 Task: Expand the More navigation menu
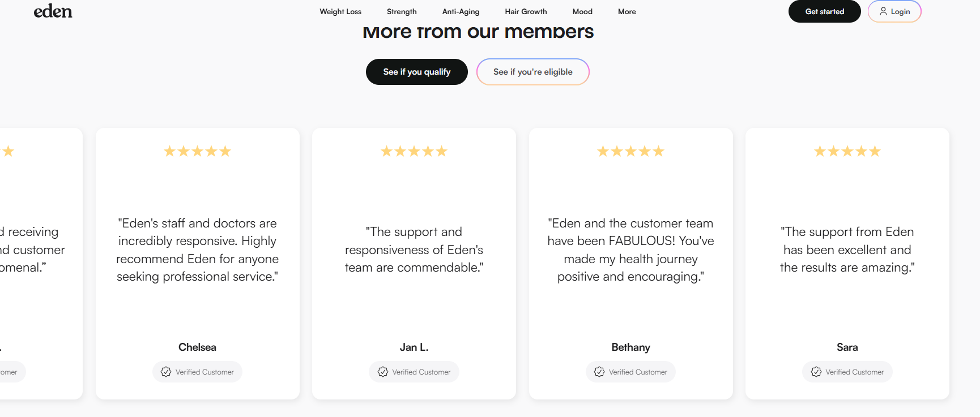(627, 12)
